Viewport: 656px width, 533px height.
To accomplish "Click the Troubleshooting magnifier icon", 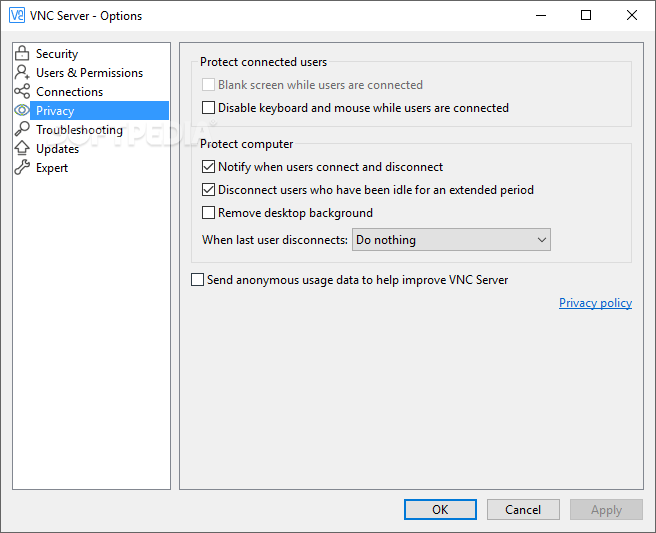I will 22,129.
